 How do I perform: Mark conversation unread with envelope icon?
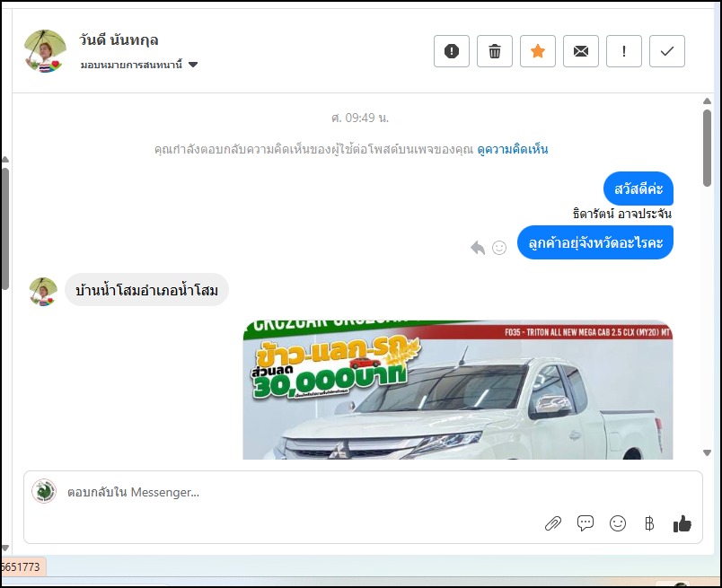pyautogui.click(x=581, y=51)
